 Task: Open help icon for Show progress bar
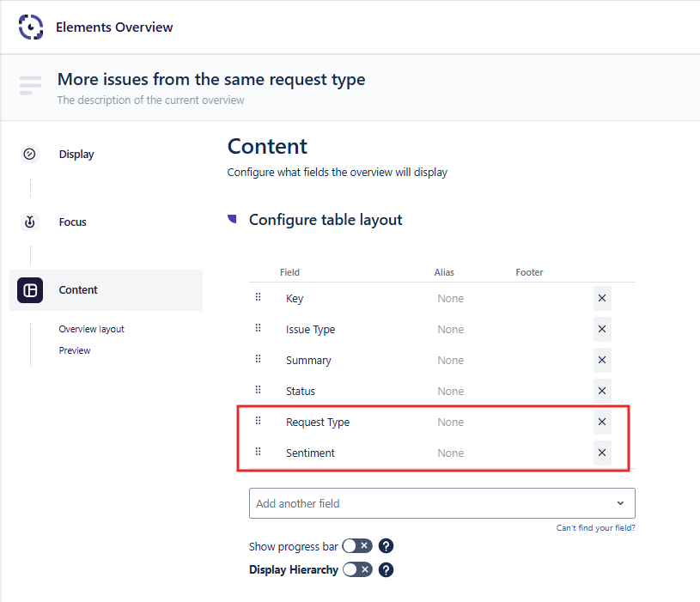coord(387,546)
